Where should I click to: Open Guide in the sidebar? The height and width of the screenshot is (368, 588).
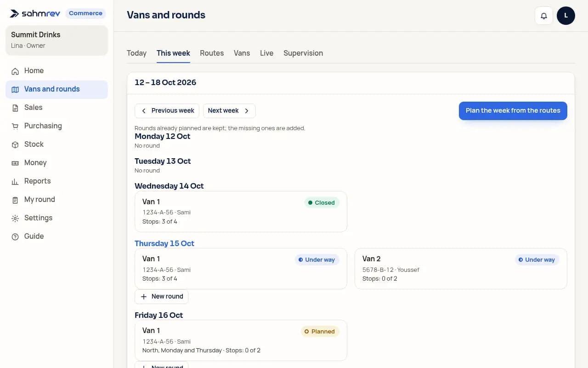tap(57, 236)
